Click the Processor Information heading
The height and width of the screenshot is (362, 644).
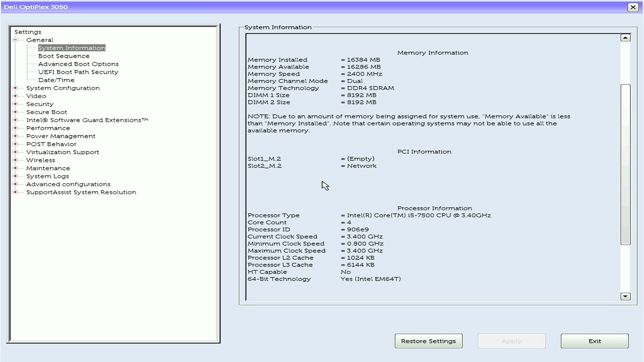(x=435, y=208)
